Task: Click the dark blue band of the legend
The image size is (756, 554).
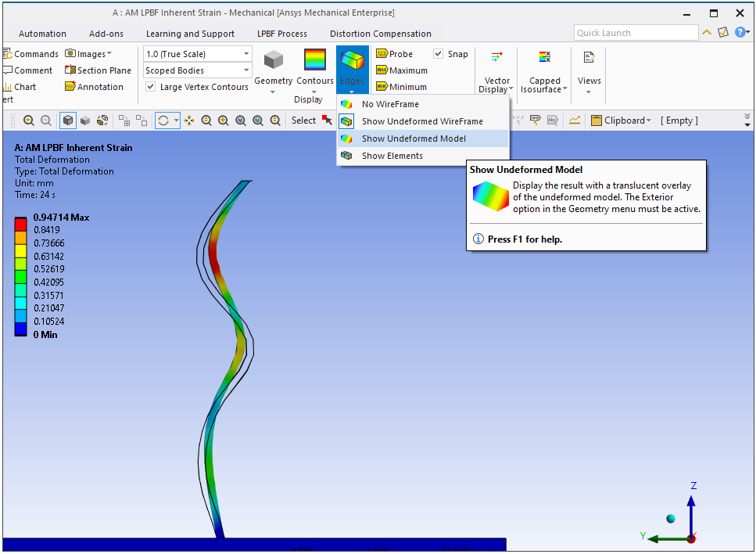Action: pyautogui.click(x=20, y=329)
